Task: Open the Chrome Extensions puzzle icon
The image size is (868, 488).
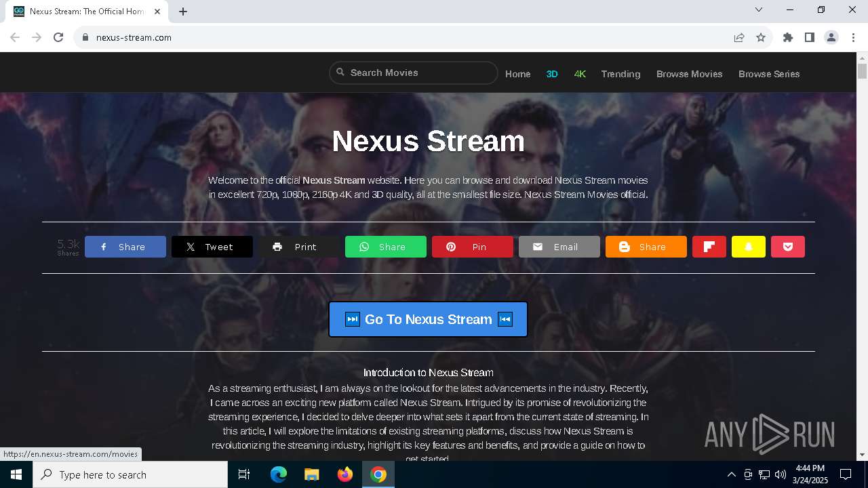Action: pyautogui.click(x=788, y=37)
